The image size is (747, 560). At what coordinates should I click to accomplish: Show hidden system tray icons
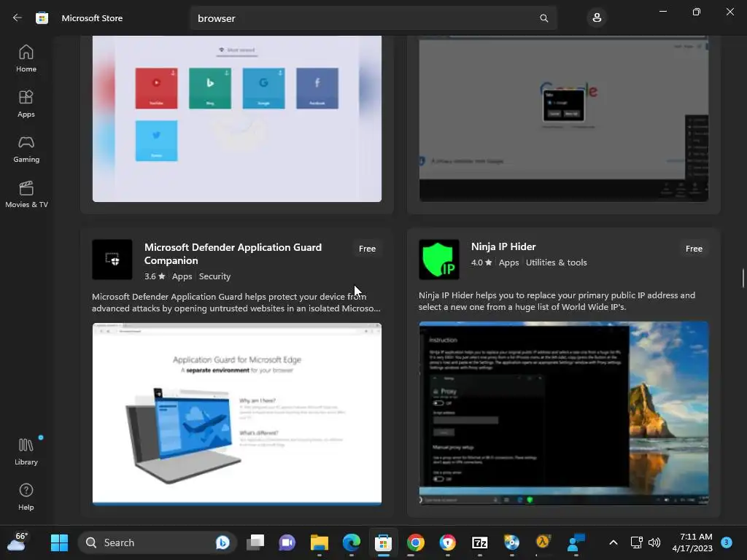click(x=613, y=542)
